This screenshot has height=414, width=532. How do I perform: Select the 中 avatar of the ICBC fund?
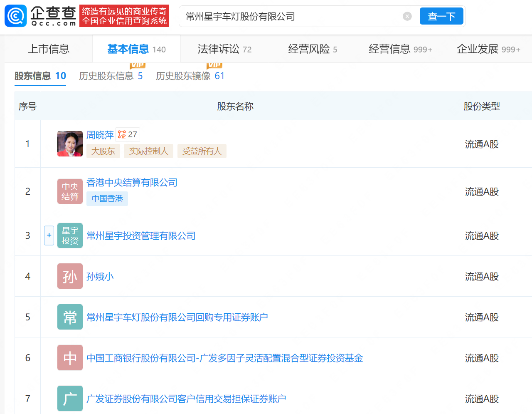(70, 358)
